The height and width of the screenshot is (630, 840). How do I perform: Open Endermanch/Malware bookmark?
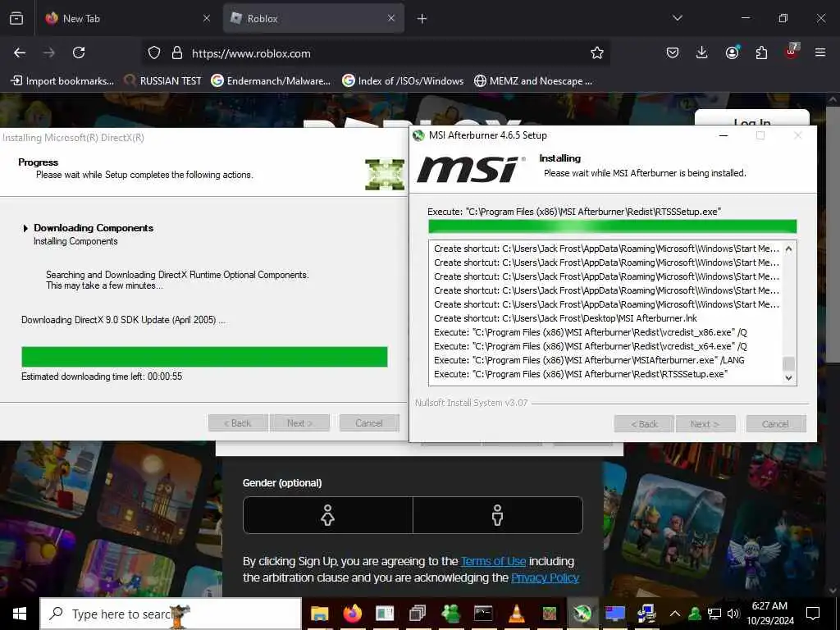271,81
